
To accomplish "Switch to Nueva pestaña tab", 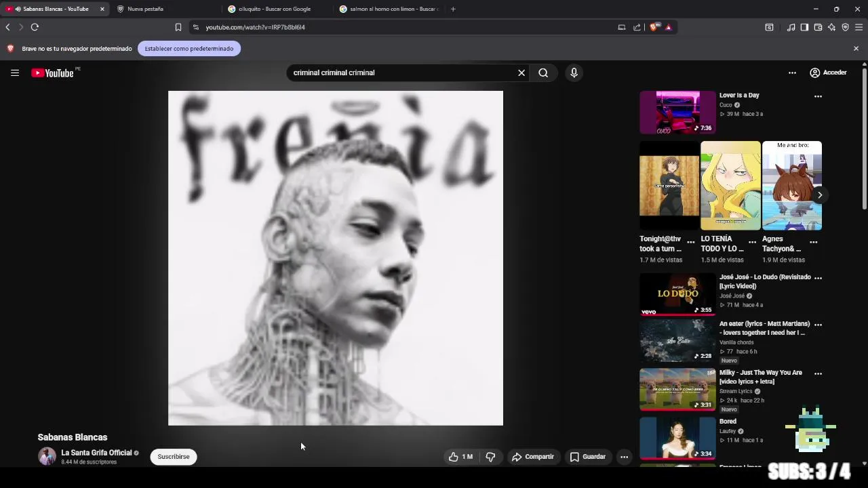I will tap(164, 9).
